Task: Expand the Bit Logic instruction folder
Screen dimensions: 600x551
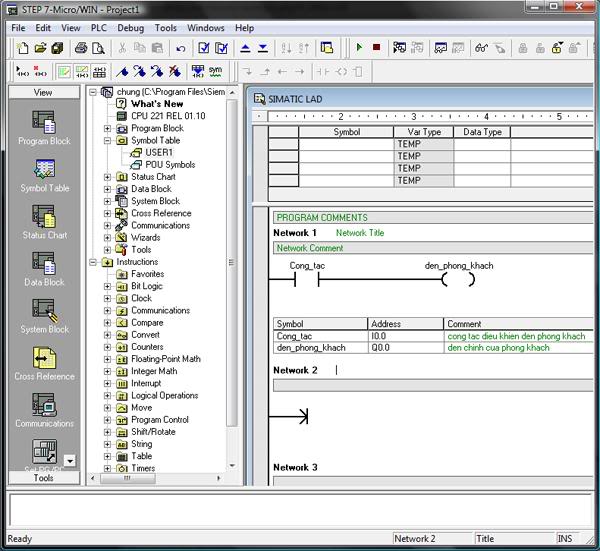Action: click(x=108, y=286)
